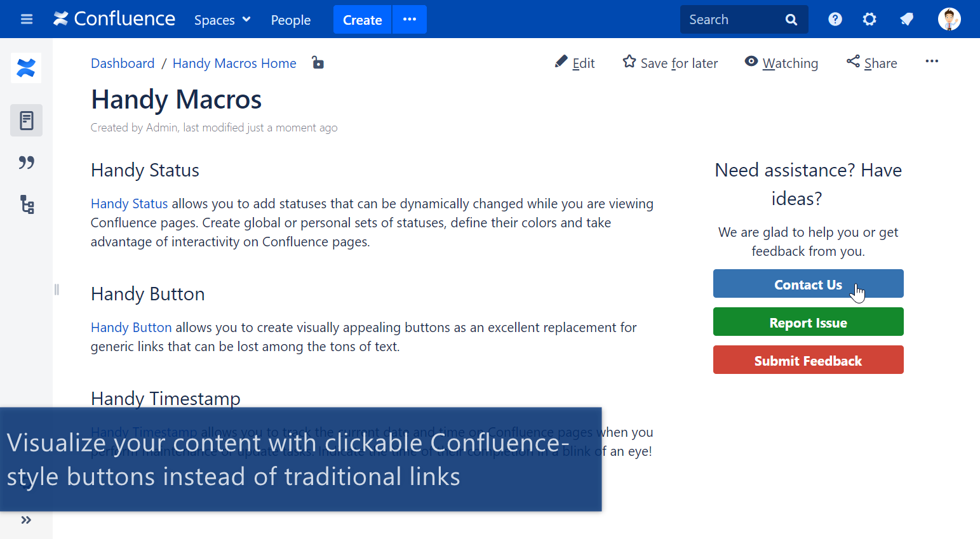Toggle Save for later star
This screenshot has width=980, height=539.
pyautogui.click(x=670, y=63)
